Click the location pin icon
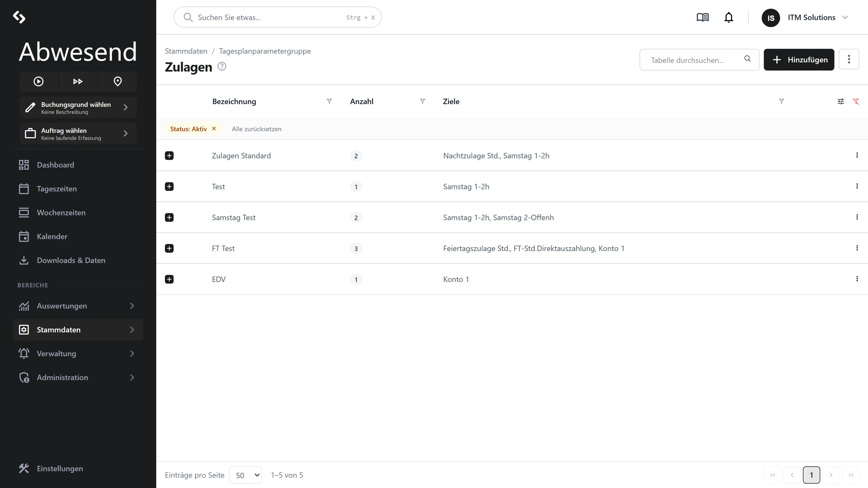The width and height of the screenshot is (868, 488). (x=118, y=82)
